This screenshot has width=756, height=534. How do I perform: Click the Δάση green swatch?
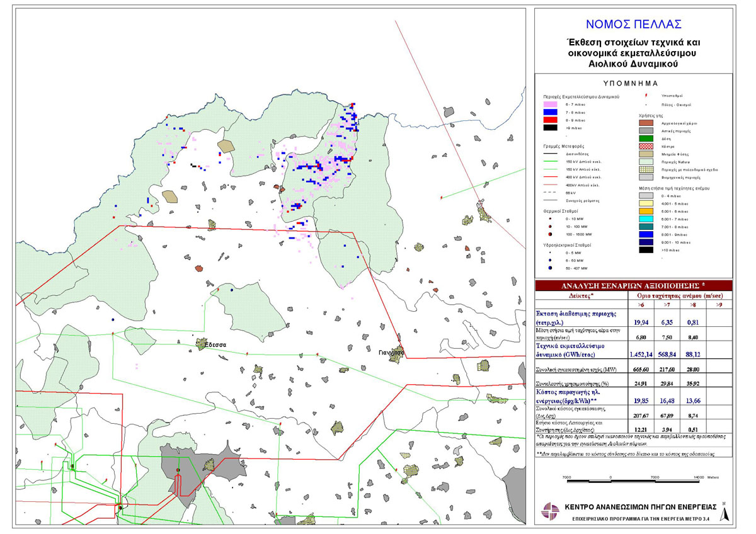coord(646,139)
